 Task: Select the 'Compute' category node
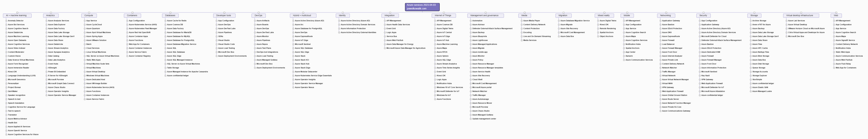coord(89,16)
